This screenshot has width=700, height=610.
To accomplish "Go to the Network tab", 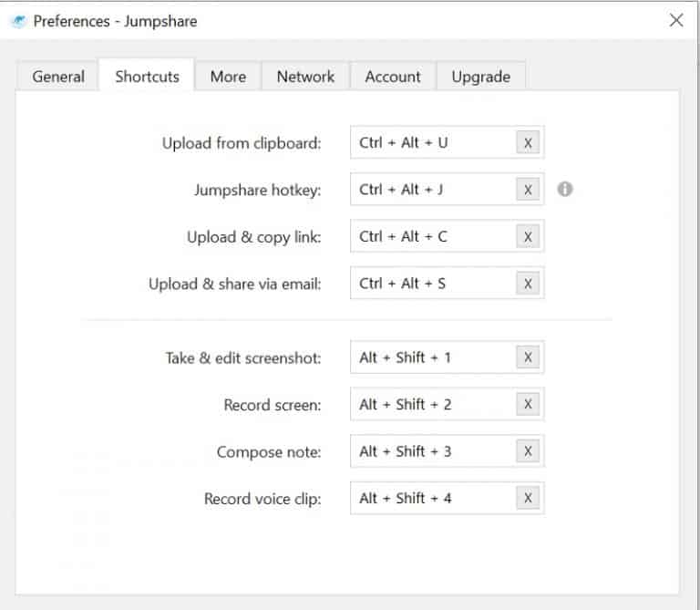I will click(x=305, y=77).
